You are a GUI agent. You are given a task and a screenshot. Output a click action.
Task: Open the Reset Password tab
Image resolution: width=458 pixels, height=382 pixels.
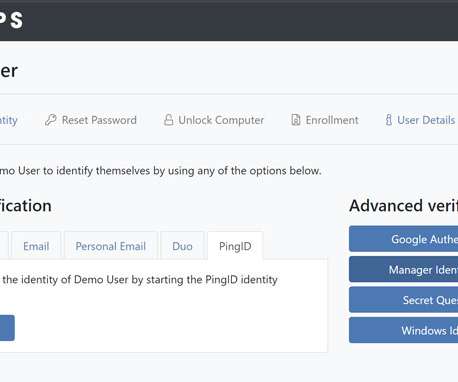[91, 120]
